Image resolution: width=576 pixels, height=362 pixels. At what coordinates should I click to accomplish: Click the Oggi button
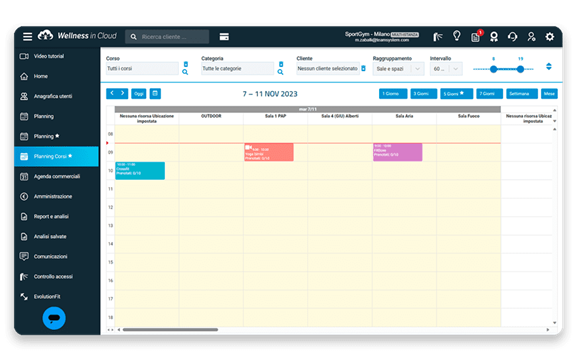tap(138, 94)
